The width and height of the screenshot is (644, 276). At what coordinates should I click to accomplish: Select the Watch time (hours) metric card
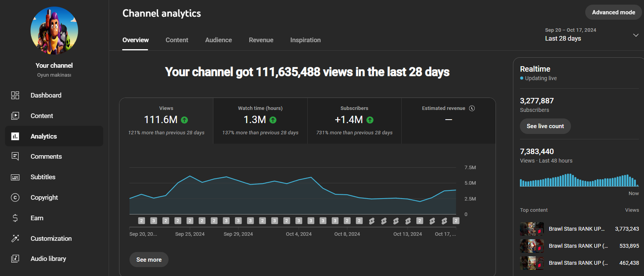tap(260, 121)
